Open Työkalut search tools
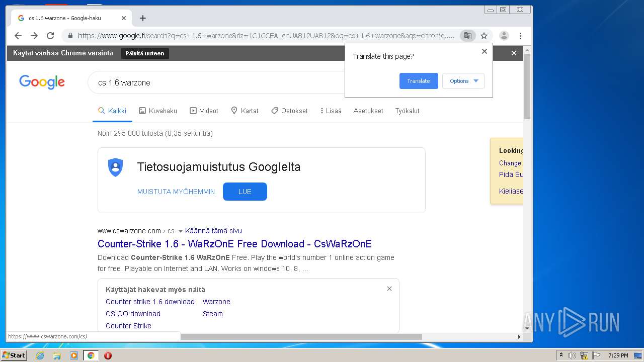Screen dimensions: 644x362 pos(407,111)
